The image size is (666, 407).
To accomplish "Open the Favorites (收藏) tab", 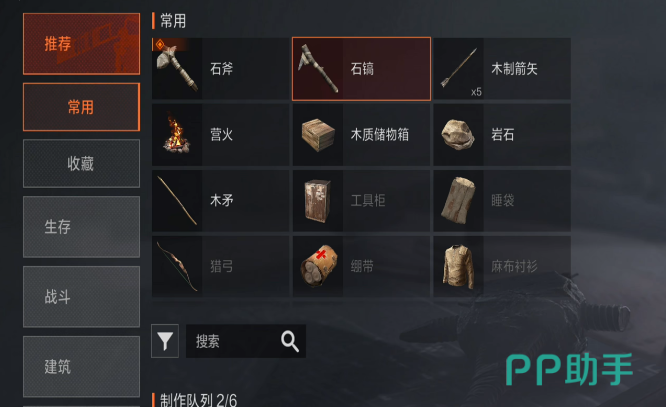I will [x=81, y=164].
